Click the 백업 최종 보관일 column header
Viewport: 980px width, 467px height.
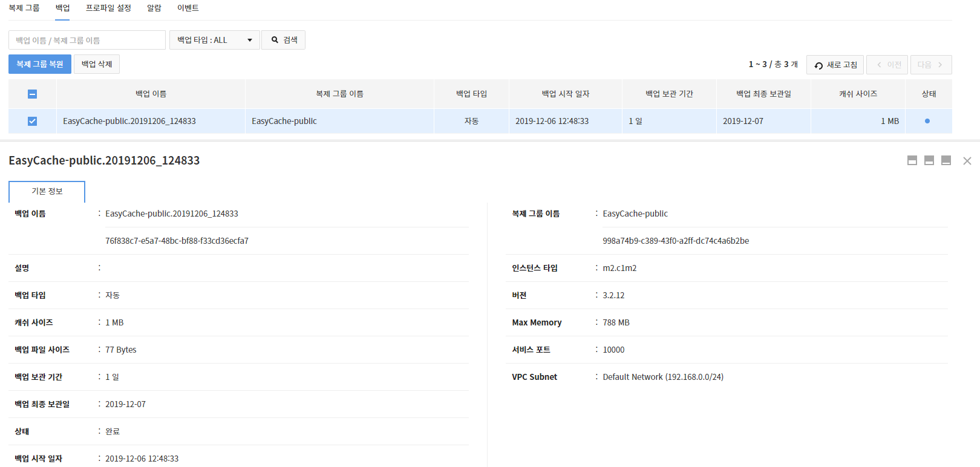763,94
